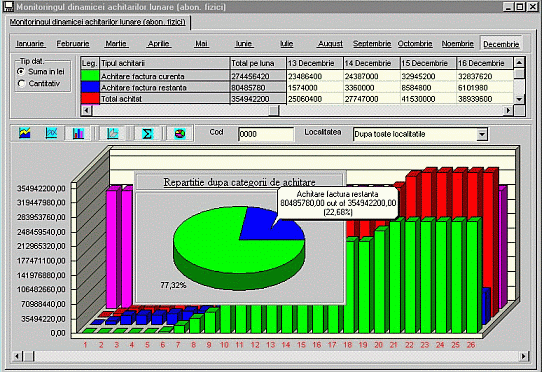Select the 'Suma in lei' radio button
Viewport: 542px width, 372px height.
(x=21, y=72)
